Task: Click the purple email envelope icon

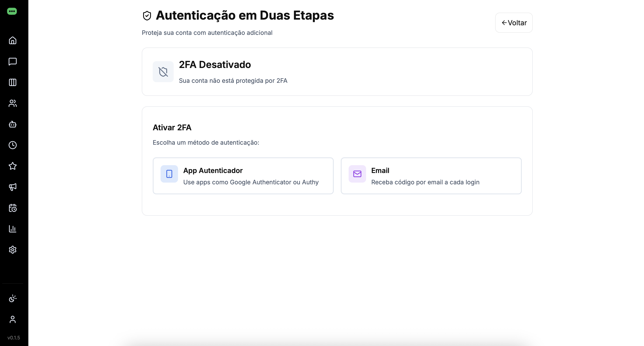Action: [357, 174]
